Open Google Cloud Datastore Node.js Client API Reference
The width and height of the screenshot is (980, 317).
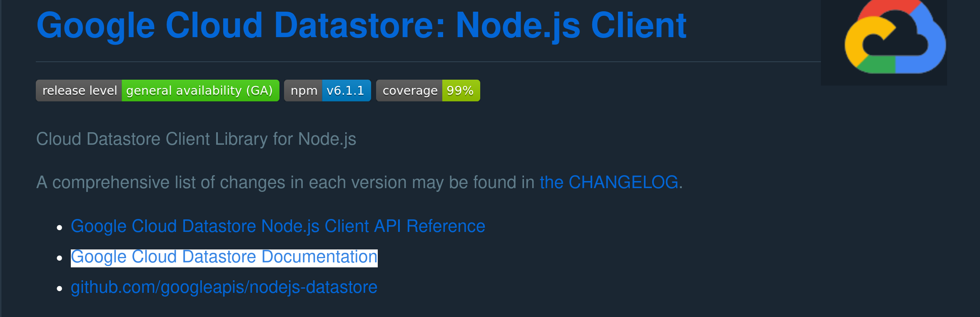278,226
